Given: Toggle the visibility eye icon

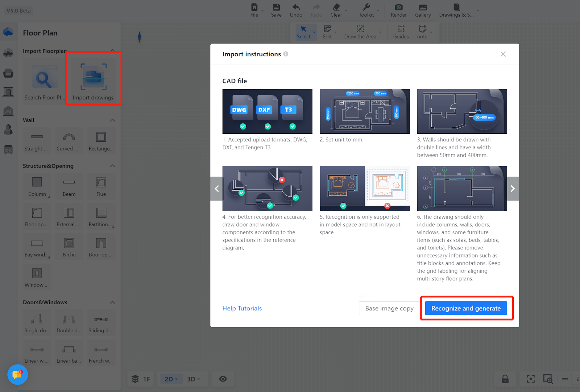Looking at the screenshot, I should 223,379.
